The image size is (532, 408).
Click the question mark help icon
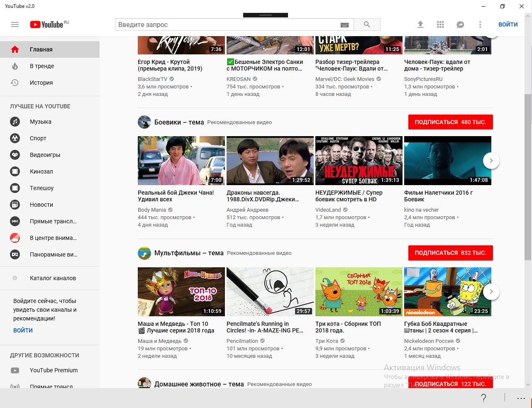(483, 398)
